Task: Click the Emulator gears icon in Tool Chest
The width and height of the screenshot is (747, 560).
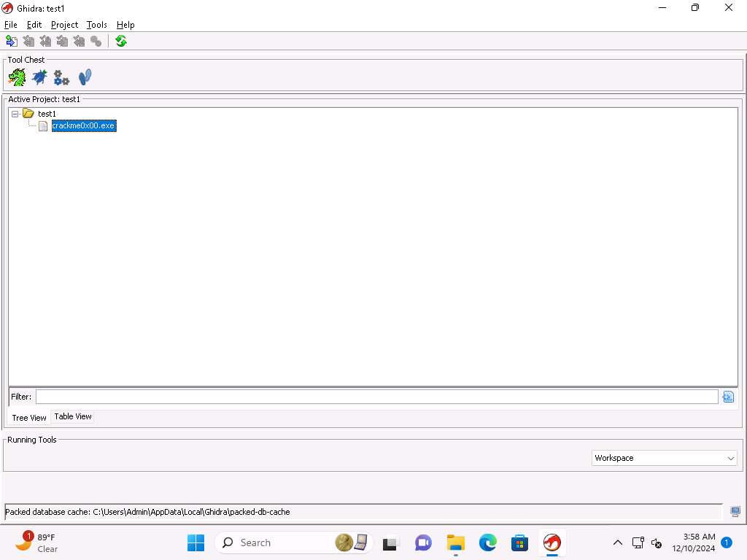Action: point(61,77)
